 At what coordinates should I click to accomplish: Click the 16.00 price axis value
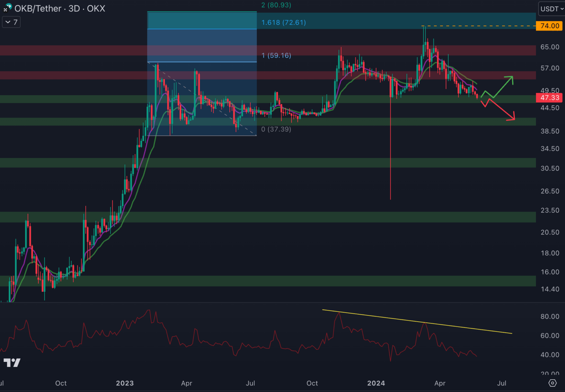pos(550,272)
